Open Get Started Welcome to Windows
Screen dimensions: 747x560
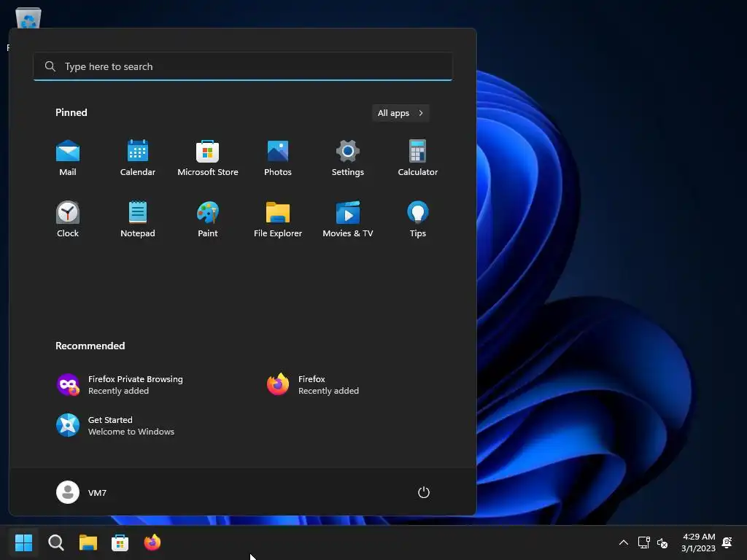[115, 426]
